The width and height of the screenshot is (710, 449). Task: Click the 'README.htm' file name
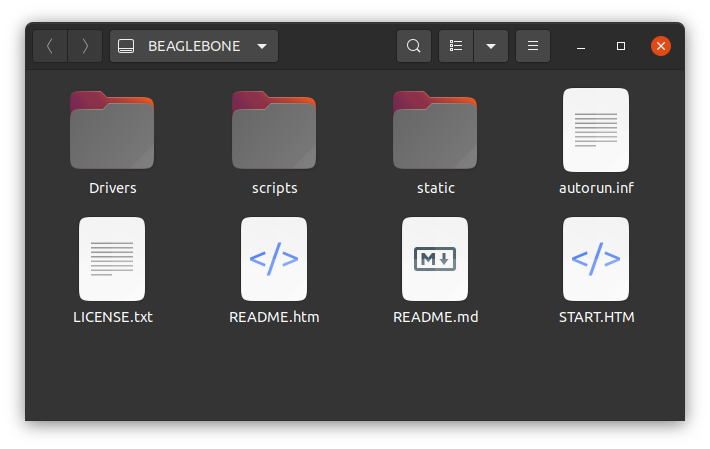pos(274,317)
